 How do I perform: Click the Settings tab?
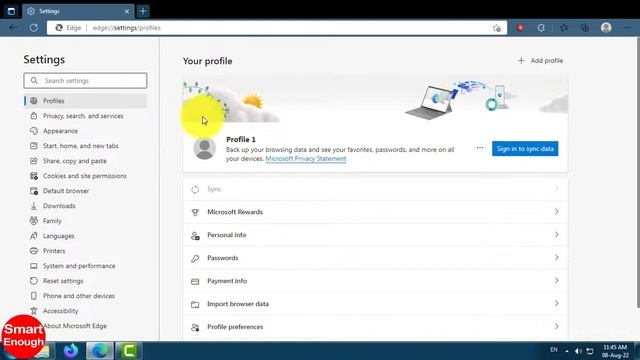[78, 11]
